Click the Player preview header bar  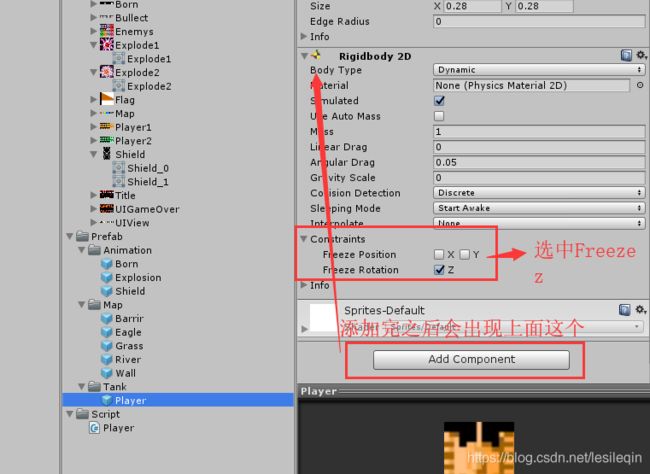(473, 391)
